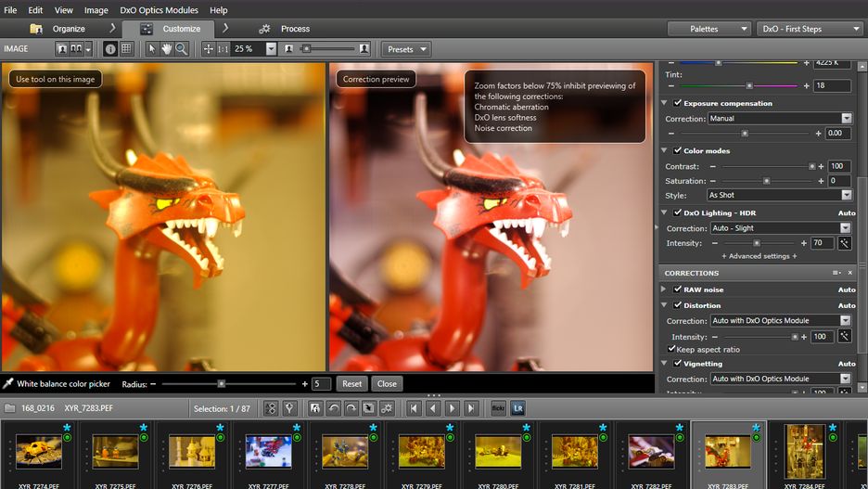Click the 1:1 zoom icon
This screenshot has width=868, height=489.
click(223, 49)
